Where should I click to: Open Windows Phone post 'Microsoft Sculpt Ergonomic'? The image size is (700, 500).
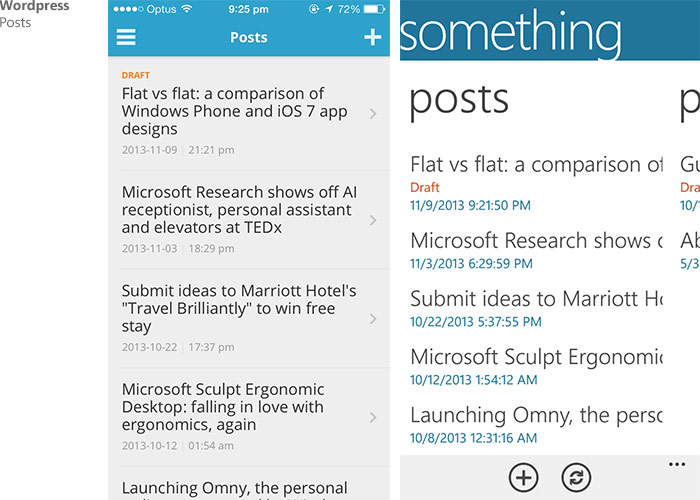point(537,357)
